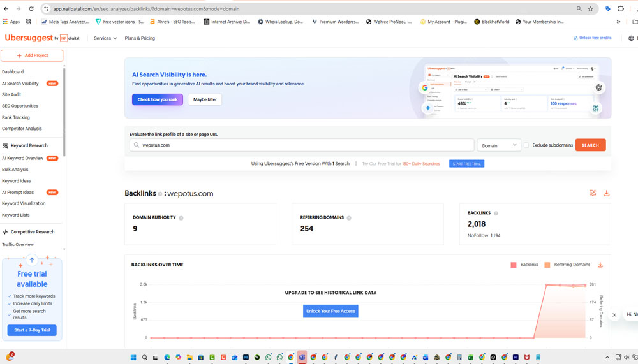
Task: Click the Ubersuggest logo
Action: tap(29, 38)
